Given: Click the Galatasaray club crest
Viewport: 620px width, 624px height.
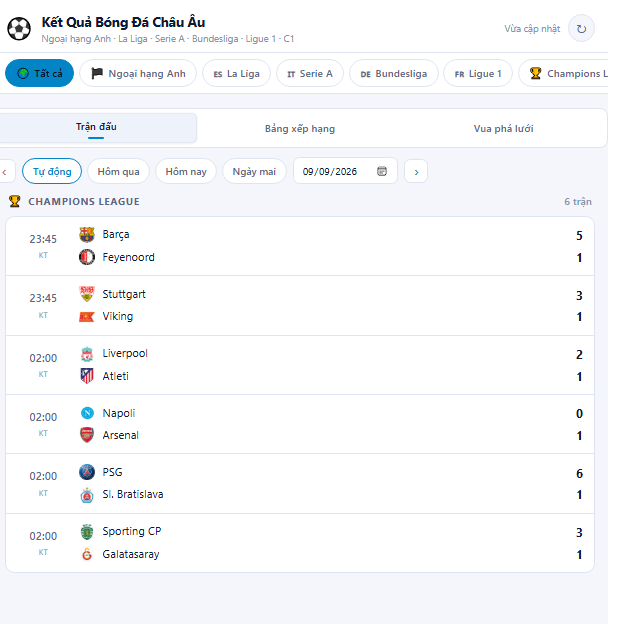Looking at the screenshot, I should click(x=87, y=554).
